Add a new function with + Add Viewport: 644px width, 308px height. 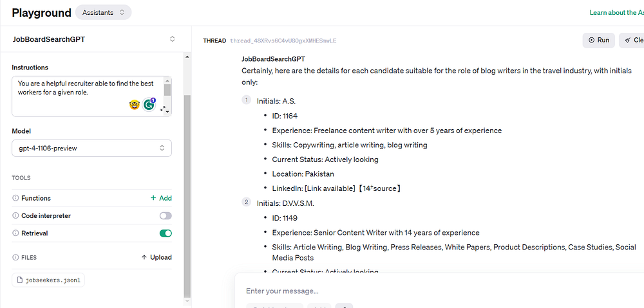161,198
